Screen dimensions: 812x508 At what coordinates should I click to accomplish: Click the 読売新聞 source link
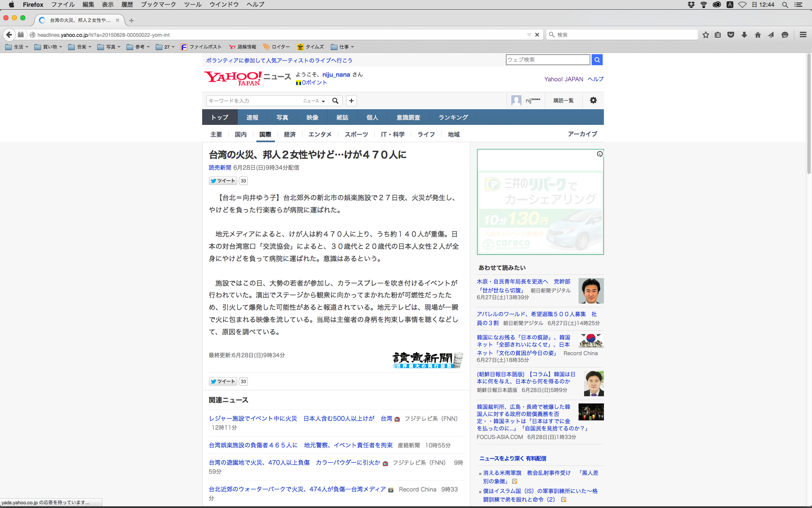click(220, 168)
